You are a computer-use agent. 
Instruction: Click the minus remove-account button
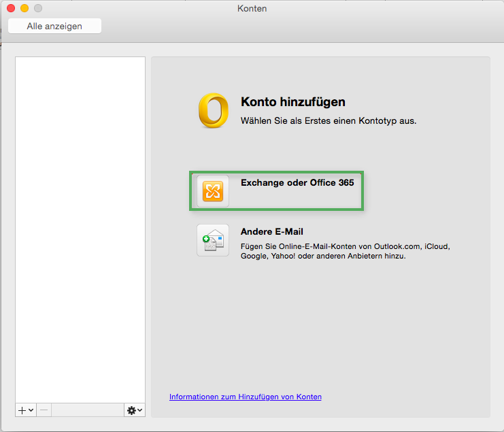click(44, 410)
